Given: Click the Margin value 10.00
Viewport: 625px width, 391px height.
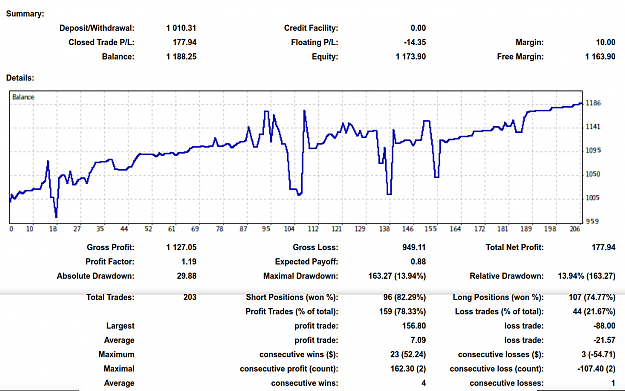Looking at the screenshot, I should [605, 42].
